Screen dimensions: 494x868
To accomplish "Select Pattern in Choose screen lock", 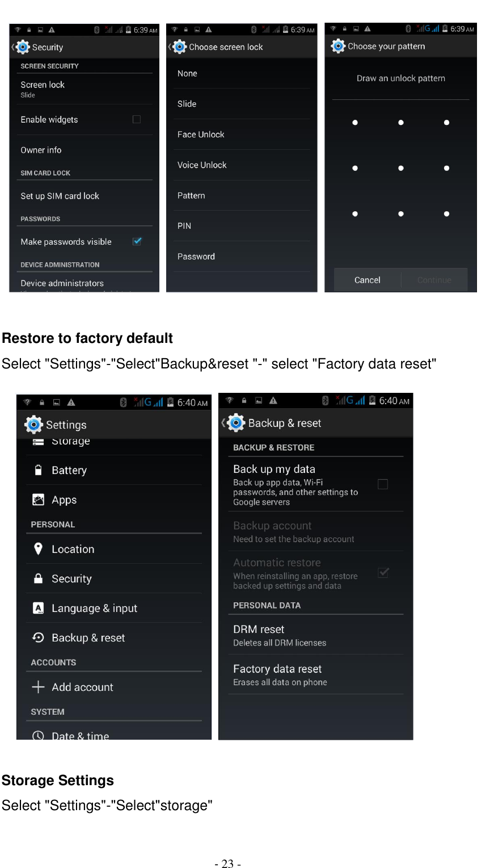I will click(191, 195).
